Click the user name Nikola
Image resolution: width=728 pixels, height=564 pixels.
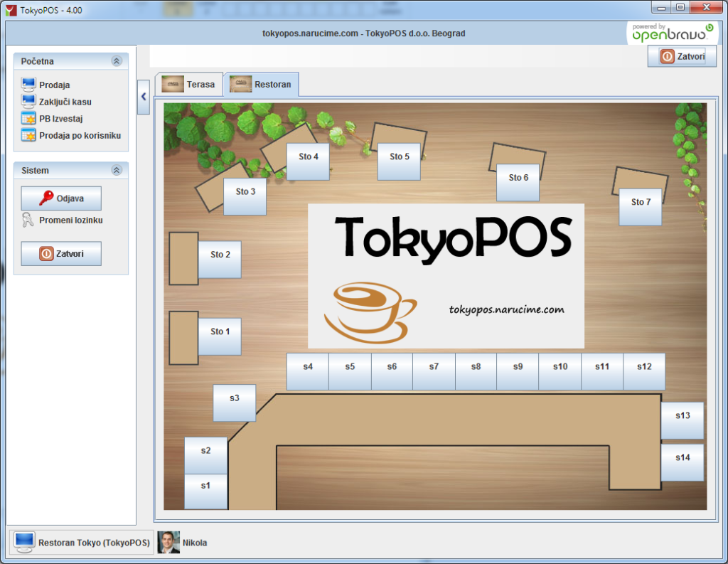[x=195, y=543]
